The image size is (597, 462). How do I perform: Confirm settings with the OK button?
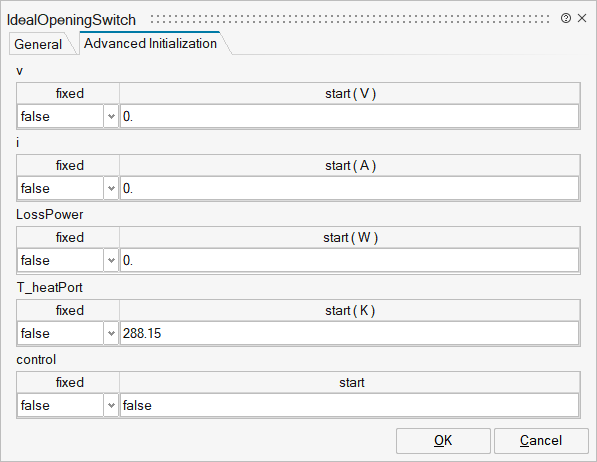pos(443,441)
